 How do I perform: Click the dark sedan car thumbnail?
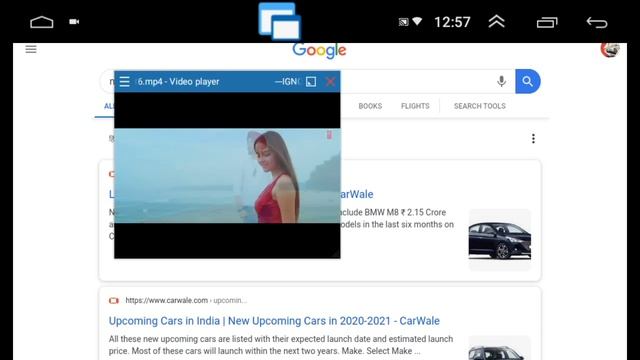500,240
